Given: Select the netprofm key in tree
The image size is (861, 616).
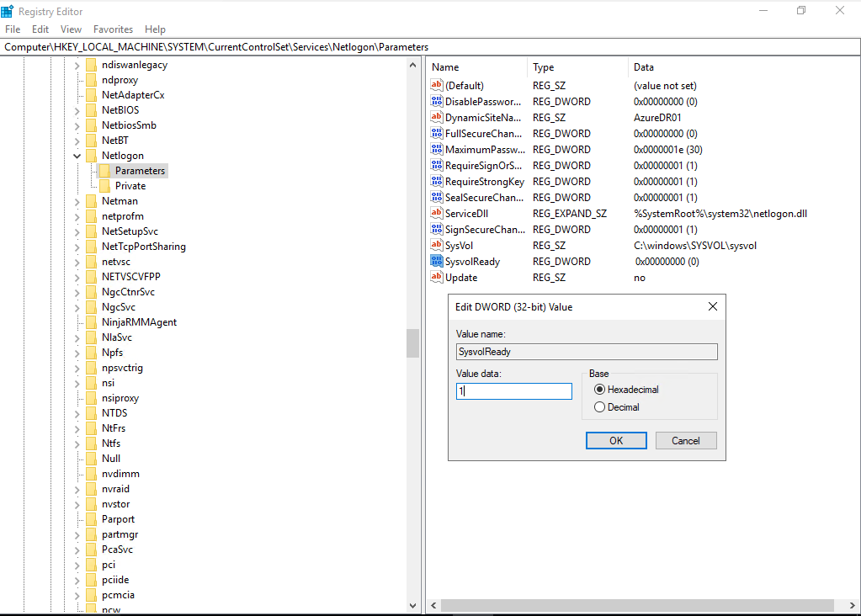Looking at the screenshot, I should 122,216.
